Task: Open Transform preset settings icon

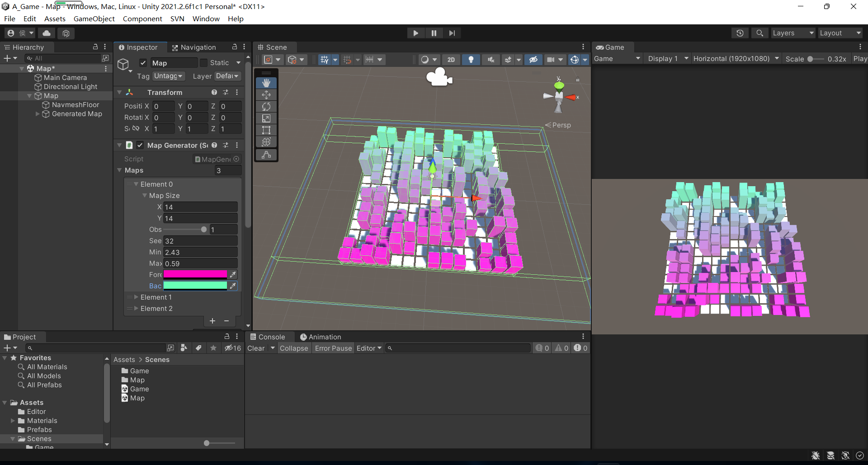Action: [226, 92]
